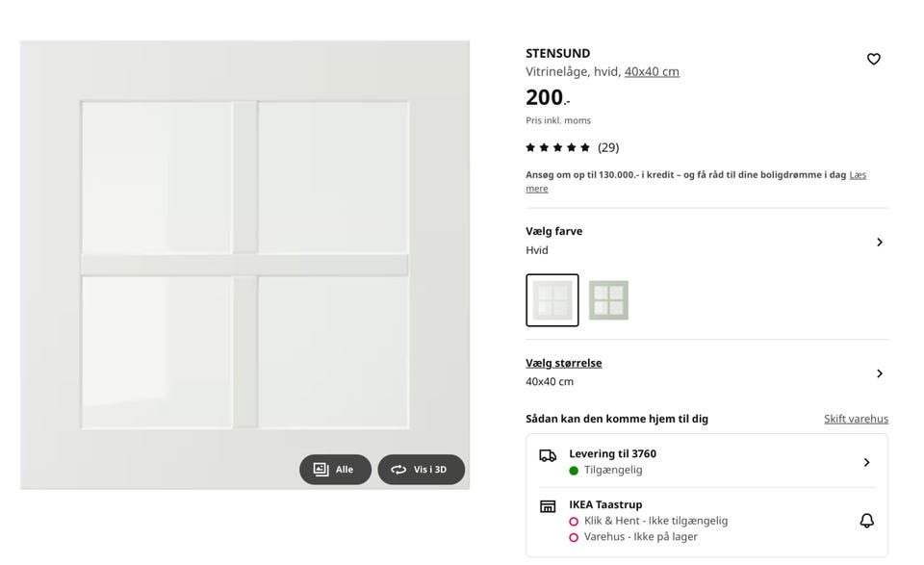Expand Vælg størrelse chevron
Image resolution: width=924 pixels, height=565 pixels.
[879, 373]
